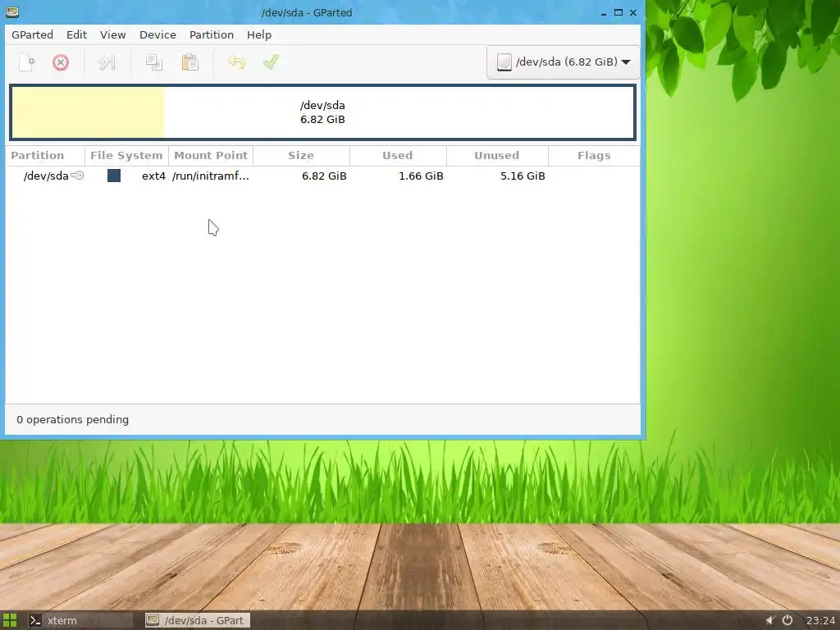Open the Partition menu

[x=212, y=34]
